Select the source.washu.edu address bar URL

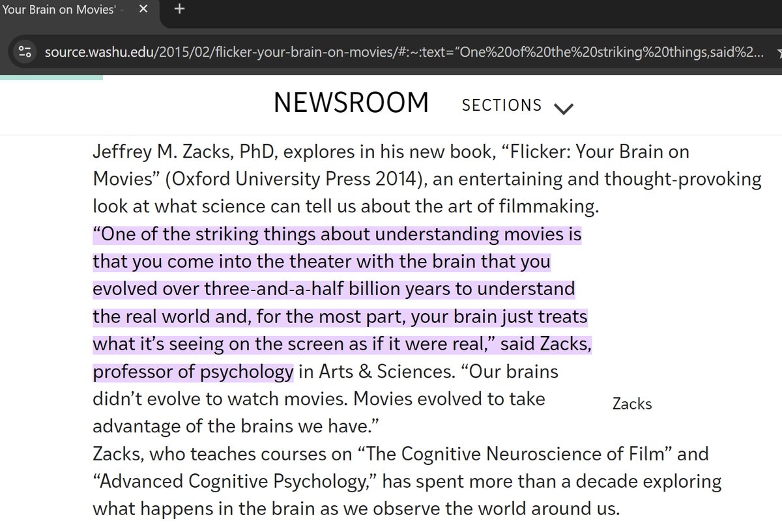click(405, 52)
